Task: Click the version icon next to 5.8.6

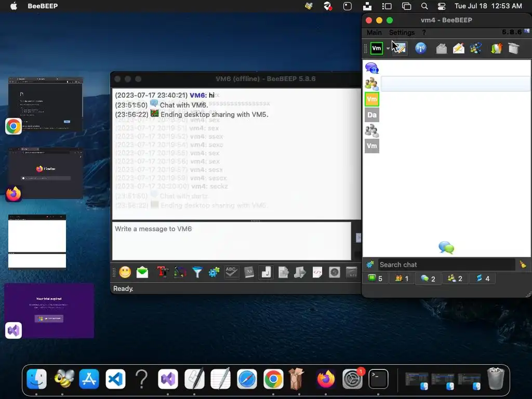Action: pos(527,31)
